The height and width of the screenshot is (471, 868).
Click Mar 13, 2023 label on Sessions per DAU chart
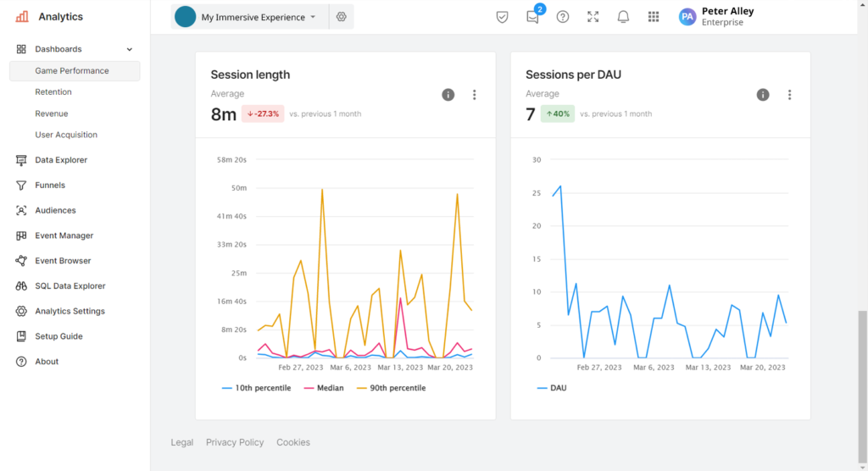point(708,368)
